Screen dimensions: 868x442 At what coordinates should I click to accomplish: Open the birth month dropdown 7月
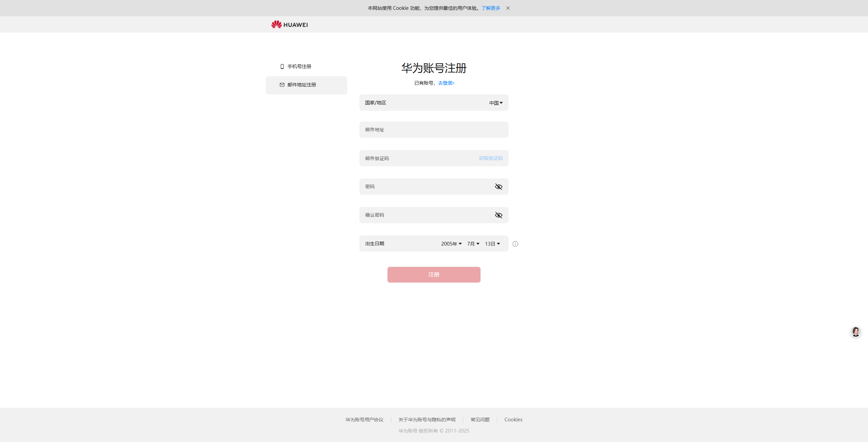(473, 244)
